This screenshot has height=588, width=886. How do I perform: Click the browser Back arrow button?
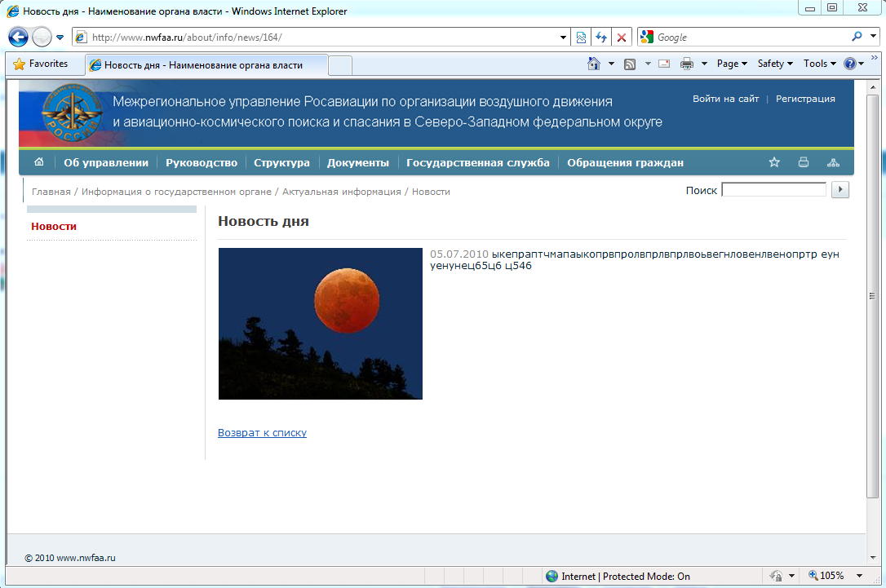(x=19, y=38)
